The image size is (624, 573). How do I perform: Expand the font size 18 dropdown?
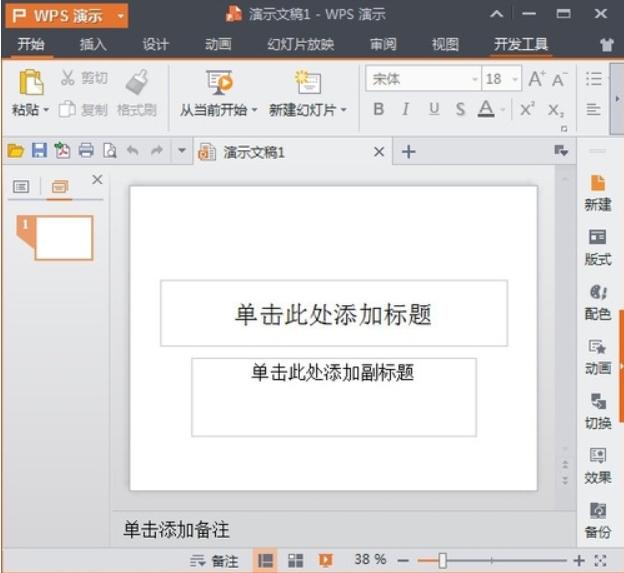coord(515,79)
